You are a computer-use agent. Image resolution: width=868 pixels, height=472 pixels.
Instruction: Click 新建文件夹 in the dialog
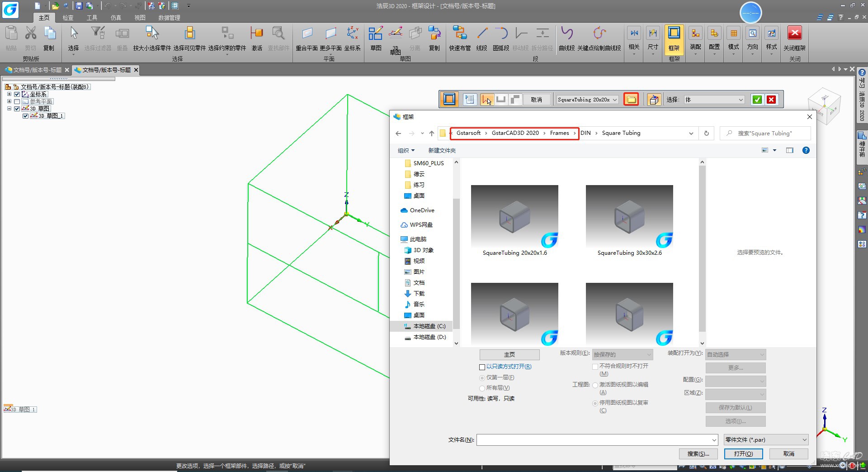pyautogui.click(x=442, y=150)
